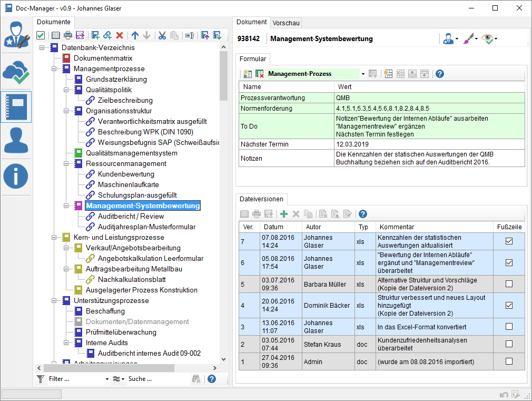Select the print icon in the Dokumente toolbar
The width and height of the screenshot is (532, 401).
click(x=67, y=35)
